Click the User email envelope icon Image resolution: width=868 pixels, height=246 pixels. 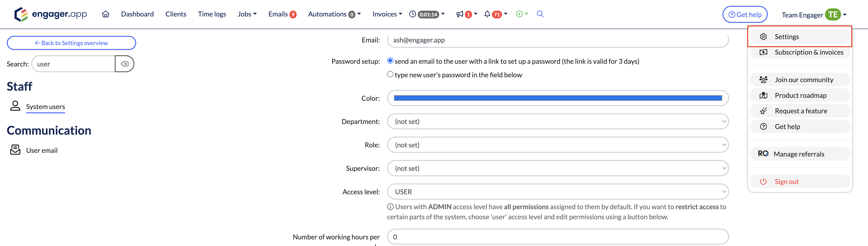coord(15,150)
